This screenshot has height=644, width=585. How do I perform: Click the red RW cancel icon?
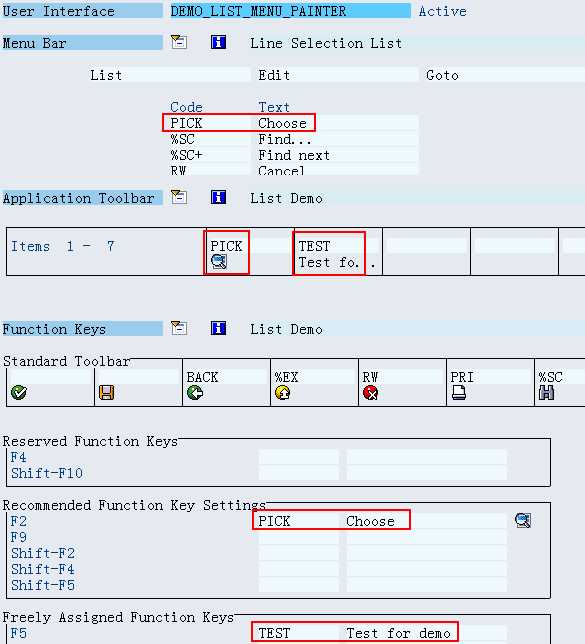point(371,393)
